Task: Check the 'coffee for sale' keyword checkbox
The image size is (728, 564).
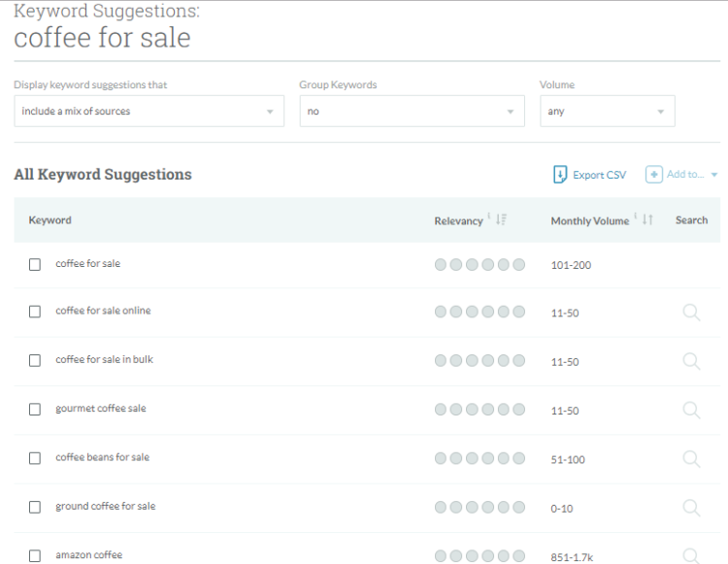Action: [35, 264]
